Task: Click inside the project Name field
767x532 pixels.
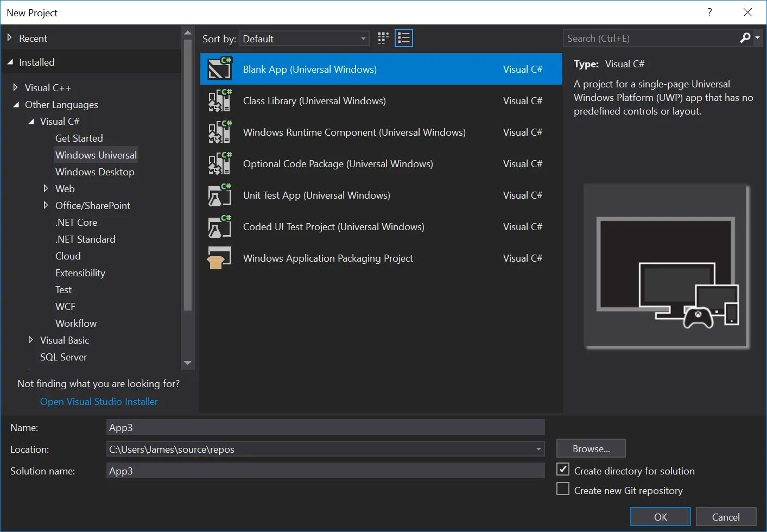Action: tap(325, 427)
